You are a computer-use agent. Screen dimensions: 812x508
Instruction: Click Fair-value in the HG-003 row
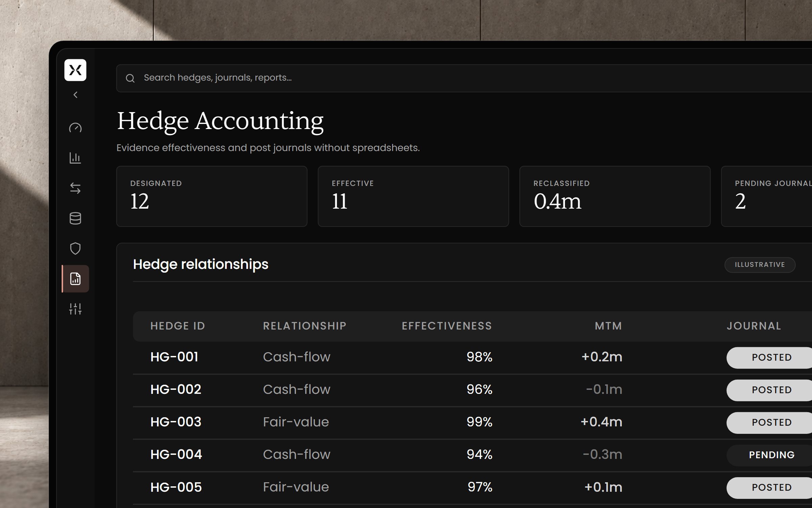pos(296,422)
